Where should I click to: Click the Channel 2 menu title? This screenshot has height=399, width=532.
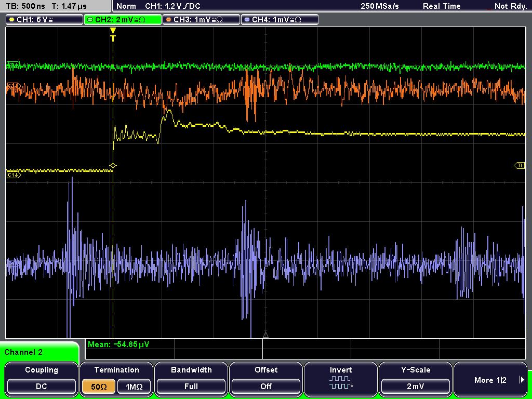click(x=23, y=352)
